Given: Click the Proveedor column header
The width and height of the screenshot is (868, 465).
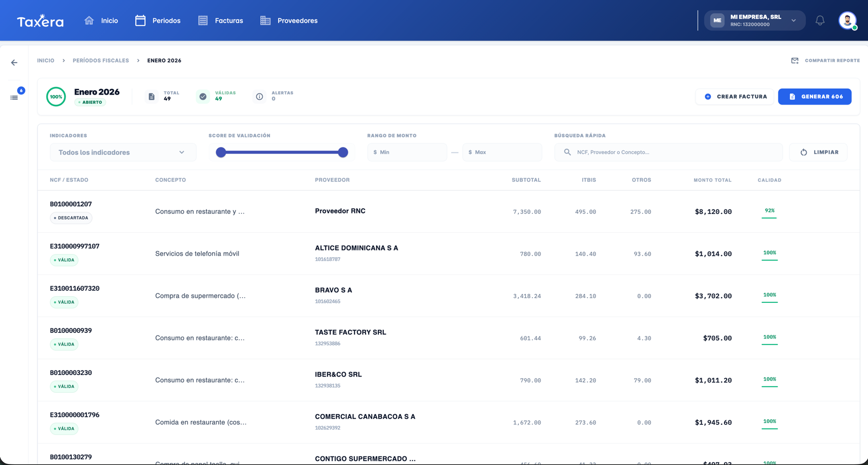Looking at the screenshot, I should (332, 180).
